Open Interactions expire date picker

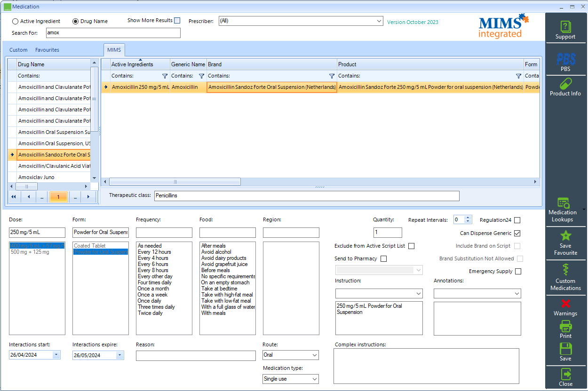click(x=120, y=355)
